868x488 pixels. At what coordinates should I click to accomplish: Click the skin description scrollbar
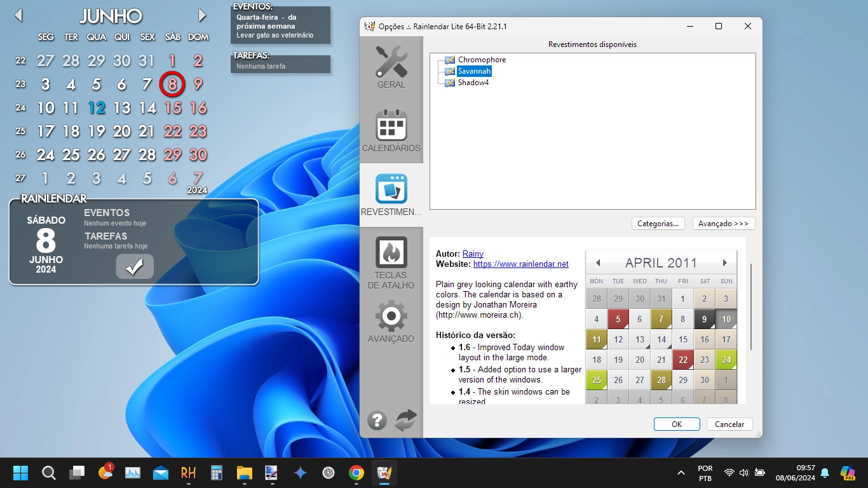750,306
